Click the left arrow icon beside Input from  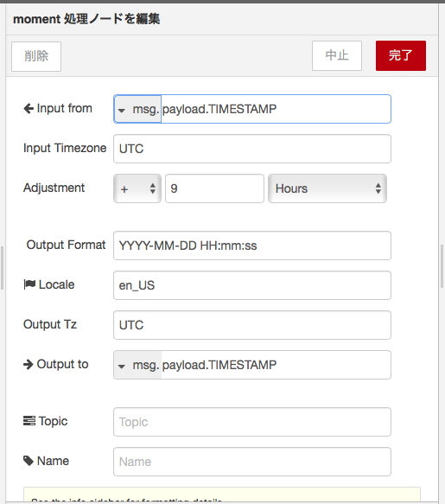coord(29,109)
